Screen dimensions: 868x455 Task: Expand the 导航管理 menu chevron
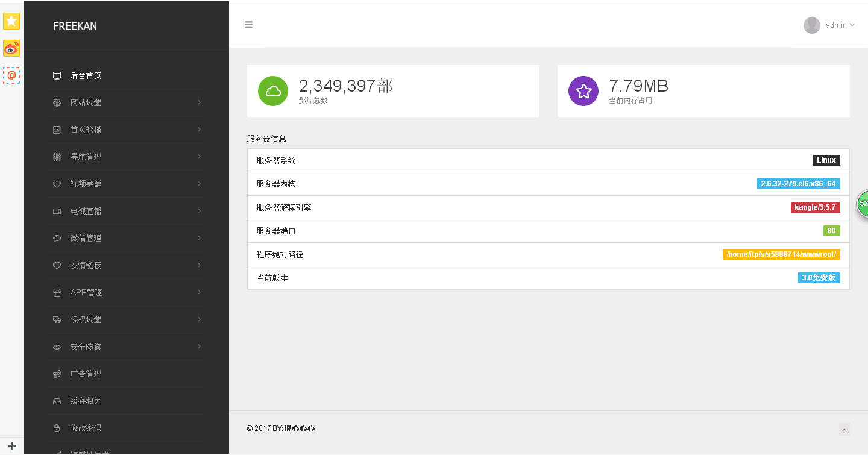pos(199,157)
